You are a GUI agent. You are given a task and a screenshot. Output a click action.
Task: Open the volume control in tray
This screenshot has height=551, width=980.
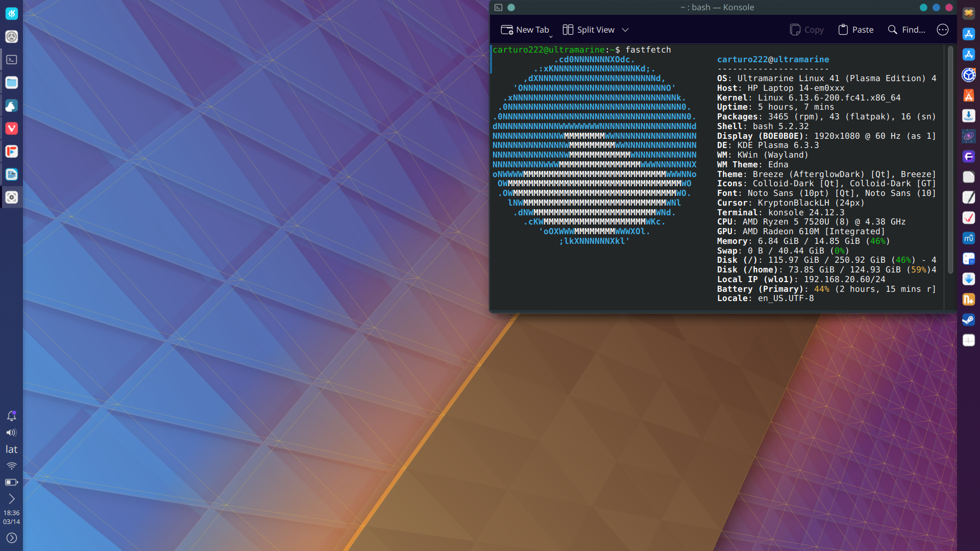11,433
